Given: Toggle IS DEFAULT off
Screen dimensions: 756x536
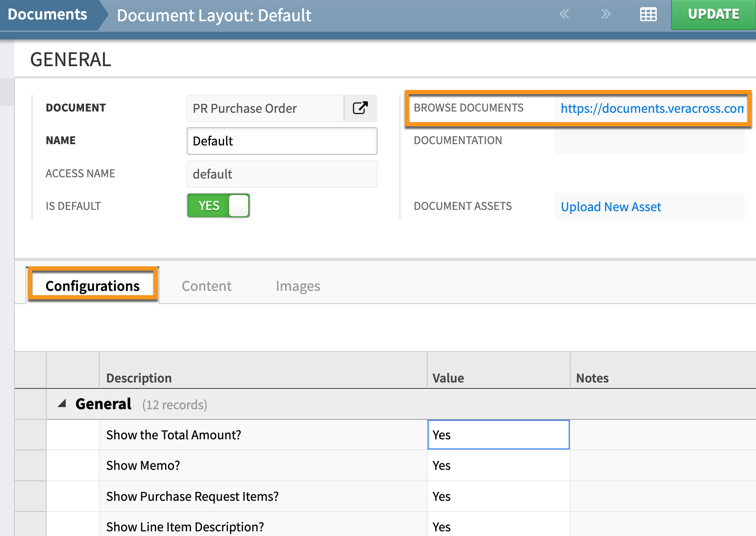Looking at the screenshot, I should (x=218, y=206).
